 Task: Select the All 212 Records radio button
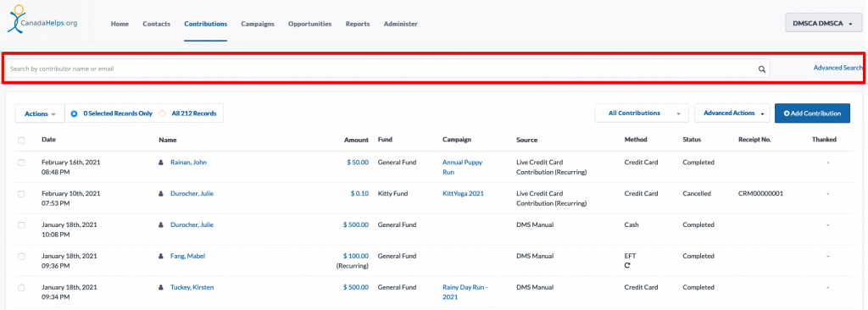162,113
